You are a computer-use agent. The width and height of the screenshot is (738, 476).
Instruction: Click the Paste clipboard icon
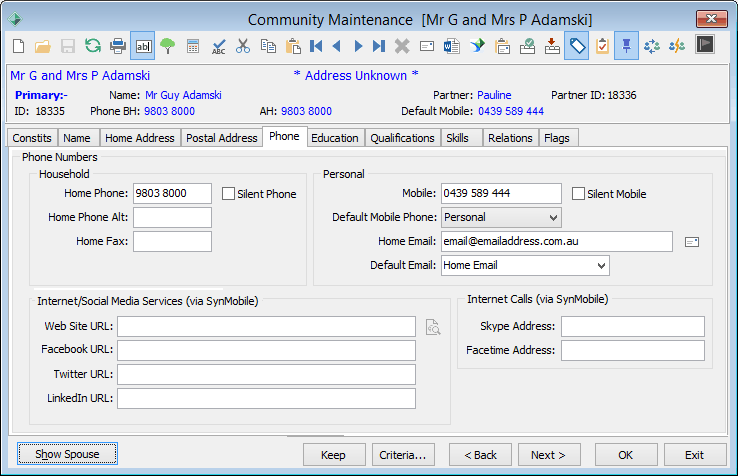[x=293, y=46]
